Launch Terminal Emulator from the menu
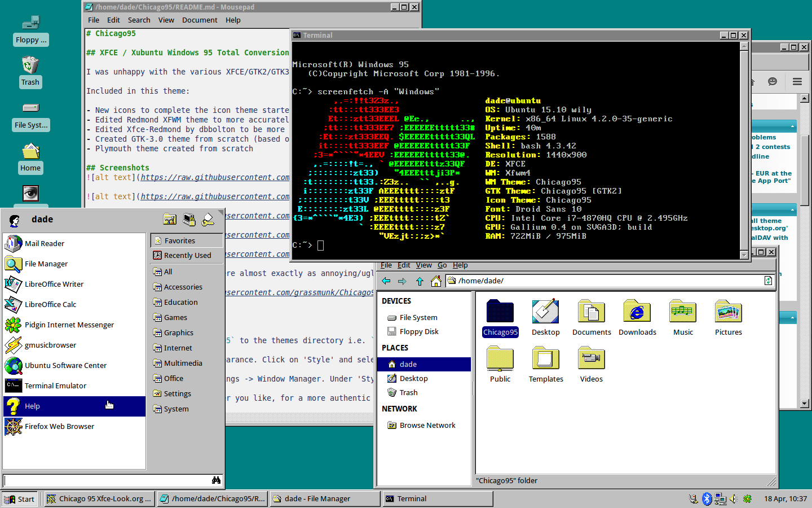The image size is (812, 508). click(x=55, y=386)
